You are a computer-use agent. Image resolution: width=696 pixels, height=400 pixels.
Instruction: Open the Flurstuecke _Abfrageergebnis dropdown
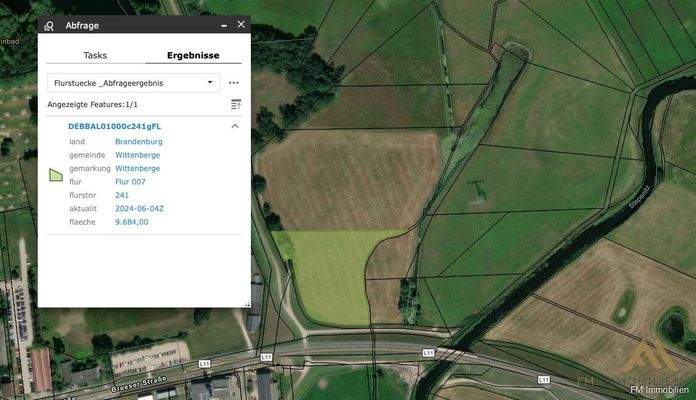pos(133,83)
